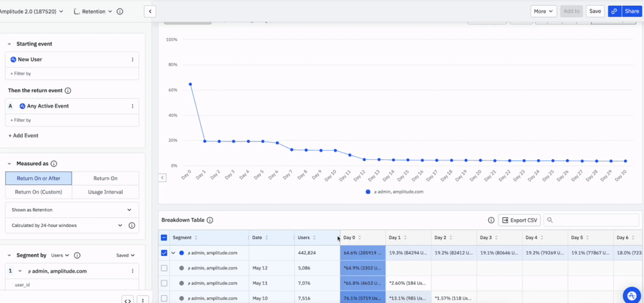The image size is (644, 303).
Task: Click the Save button
Action: point(595,12)
